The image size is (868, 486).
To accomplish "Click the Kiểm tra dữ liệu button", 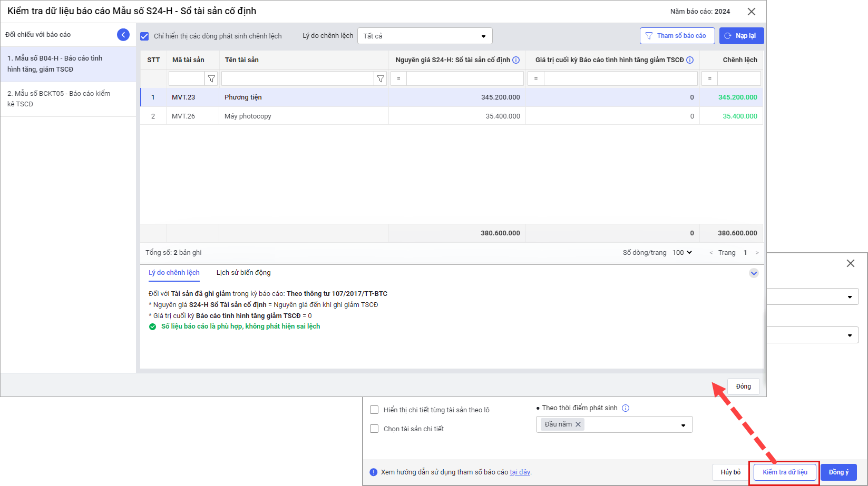I will point(785,472).
